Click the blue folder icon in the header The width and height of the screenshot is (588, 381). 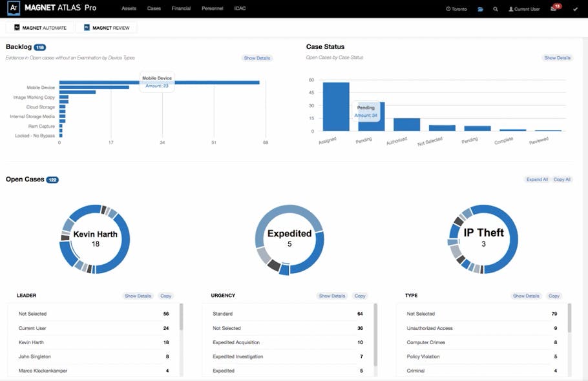[x=478, y=9]
